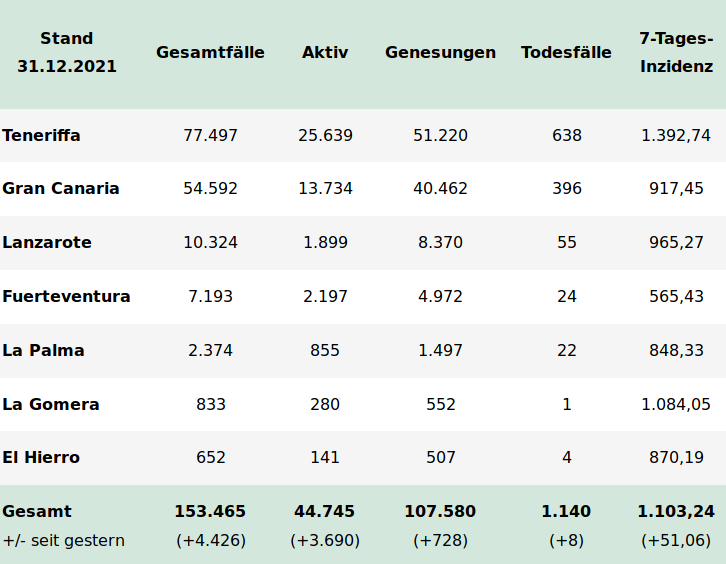
Task: Click the La Gomera row label
Action: point(51,405)
